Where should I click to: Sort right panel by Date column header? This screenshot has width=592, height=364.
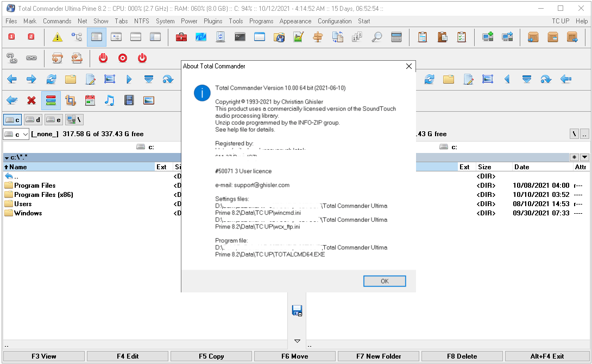(x=542, y=167)
